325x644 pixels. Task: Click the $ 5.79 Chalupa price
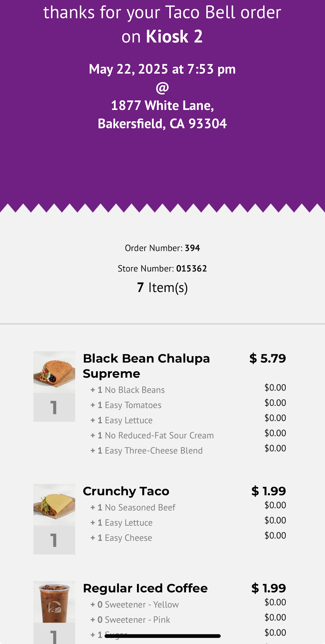click(268, 359)
